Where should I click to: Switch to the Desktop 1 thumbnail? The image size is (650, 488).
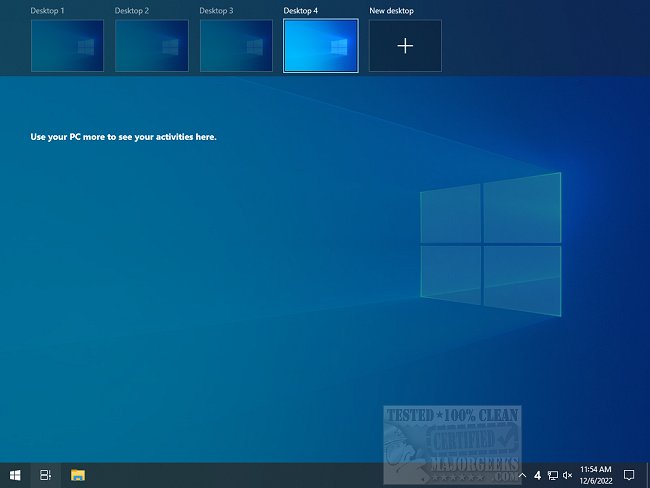pos(67,46)
